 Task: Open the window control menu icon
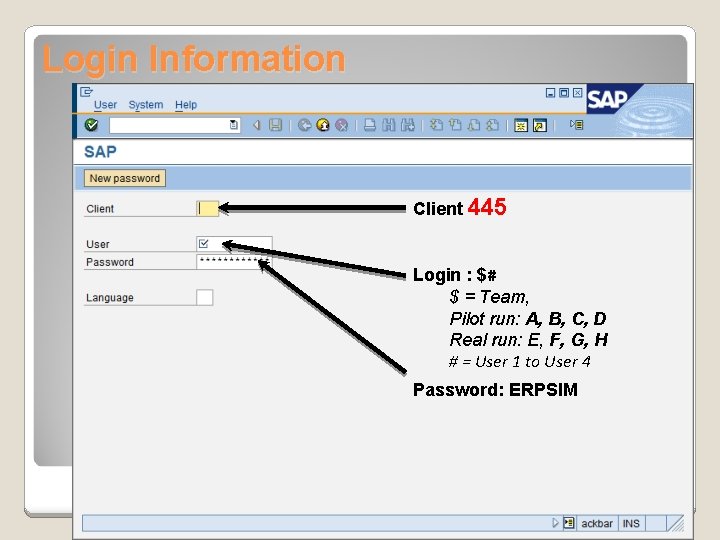[x=86, y=92]
